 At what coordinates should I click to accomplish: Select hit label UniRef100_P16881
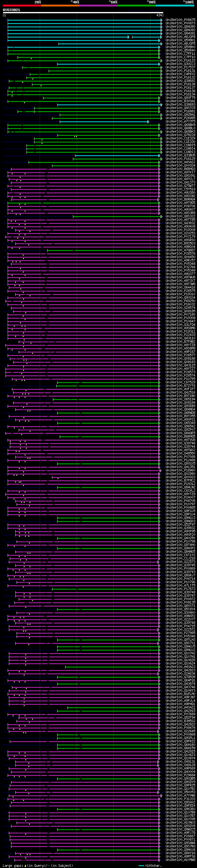tap(180, 111)
